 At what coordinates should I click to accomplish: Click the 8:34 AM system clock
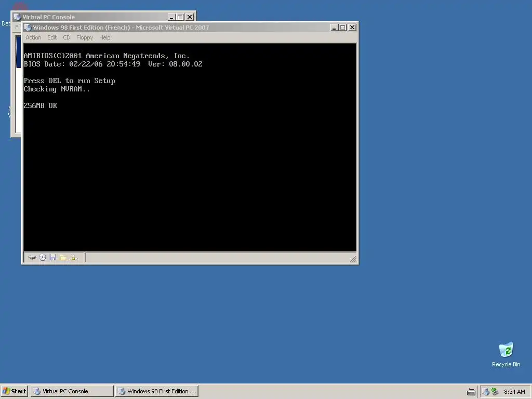pos(514,392)
